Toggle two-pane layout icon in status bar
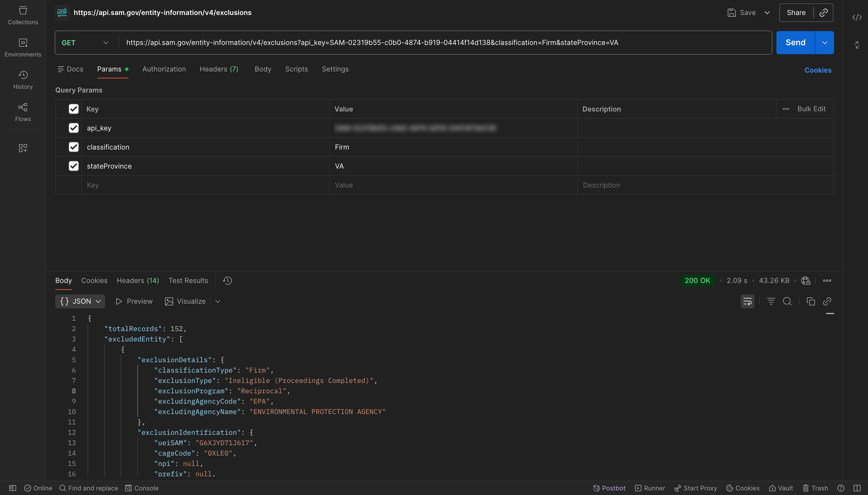Image resolution: width=868 pixels, height=495 pixels. click(857, 488)
